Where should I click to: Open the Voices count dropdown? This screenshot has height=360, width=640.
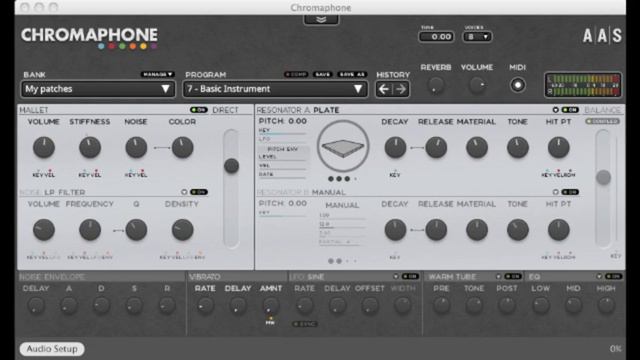(x=477, y=37)
